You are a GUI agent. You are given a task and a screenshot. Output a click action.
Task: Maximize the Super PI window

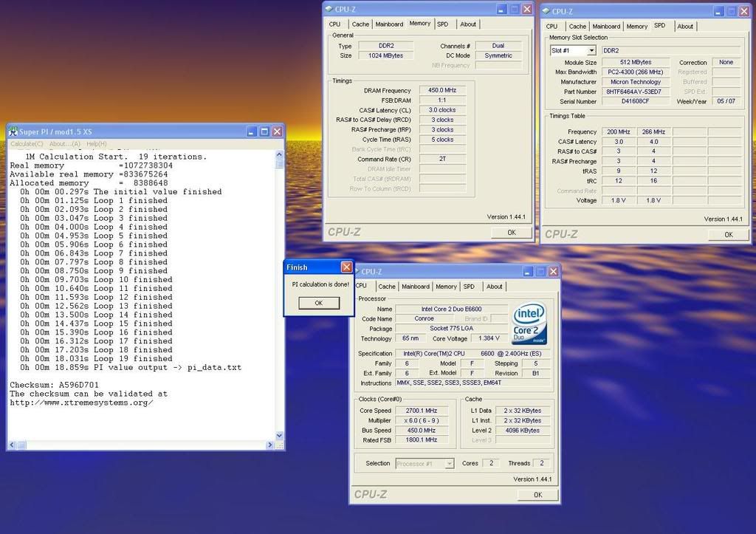point(264,131)
